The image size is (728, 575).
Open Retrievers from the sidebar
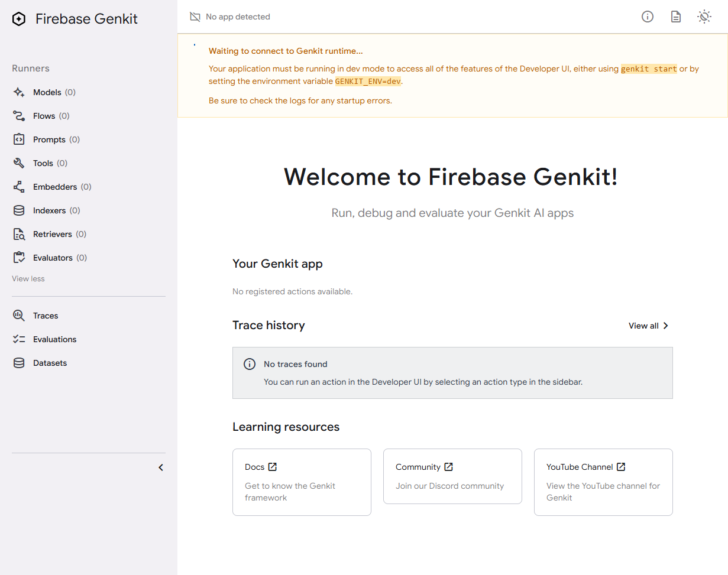59,234
